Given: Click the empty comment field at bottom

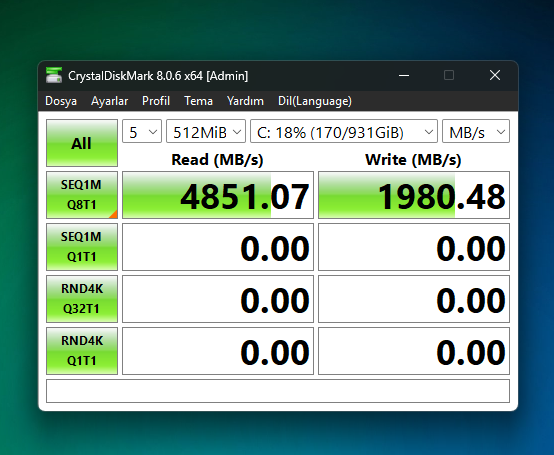Looking at the screenshot, I should pos(278,391).
